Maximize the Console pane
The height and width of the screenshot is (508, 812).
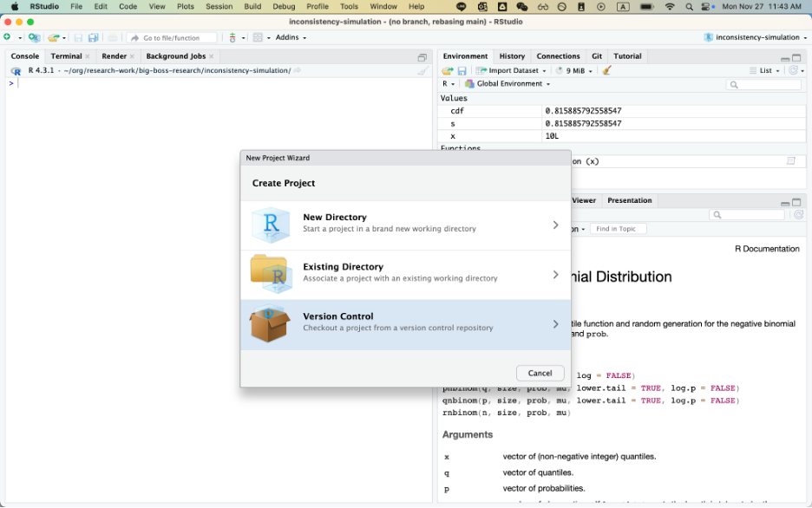click(422, 57)
